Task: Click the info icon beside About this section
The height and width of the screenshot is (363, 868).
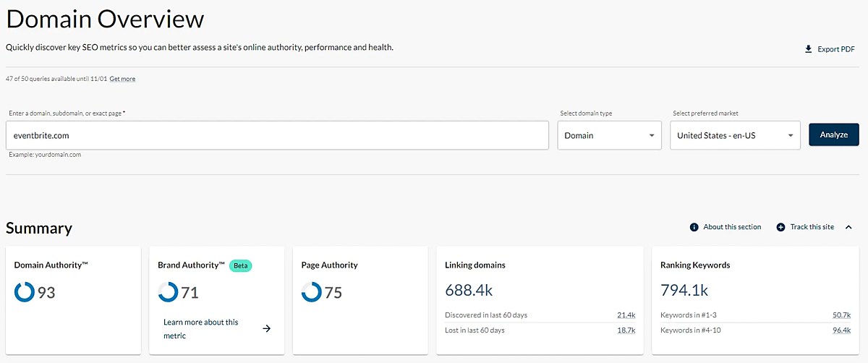Action: pos(694,227)
